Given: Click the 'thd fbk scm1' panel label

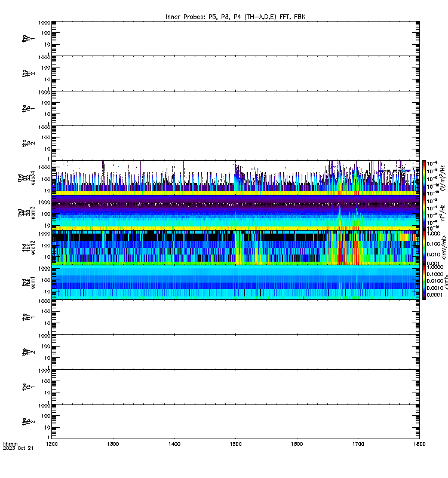Looking at the screenshot, I should click(28, 282).
